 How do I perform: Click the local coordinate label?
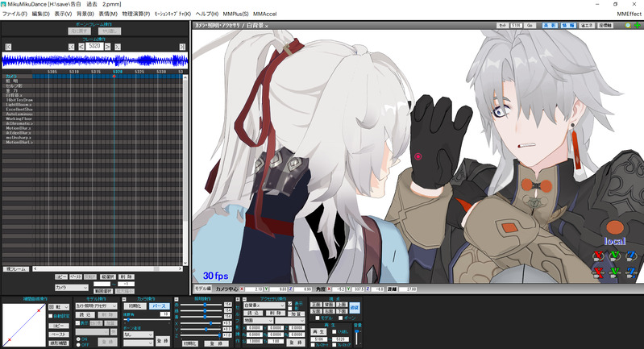click(x=615, y=242)
